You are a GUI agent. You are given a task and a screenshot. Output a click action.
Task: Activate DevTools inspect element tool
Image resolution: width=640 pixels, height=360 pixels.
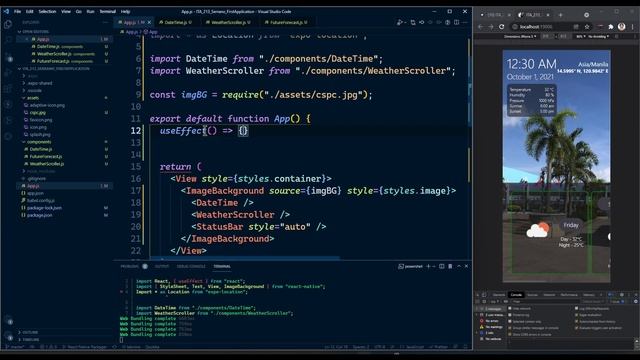[478, 295]
